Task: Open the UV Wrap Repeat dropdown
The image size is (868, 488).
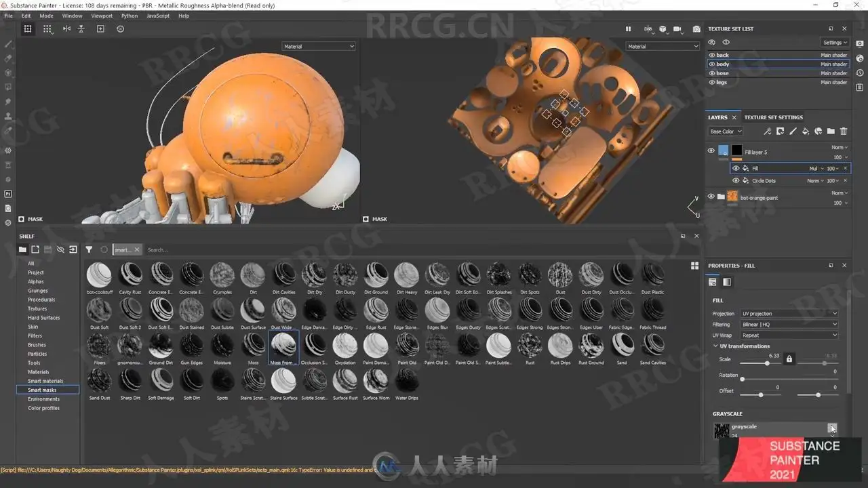Action: pos(789,335)
